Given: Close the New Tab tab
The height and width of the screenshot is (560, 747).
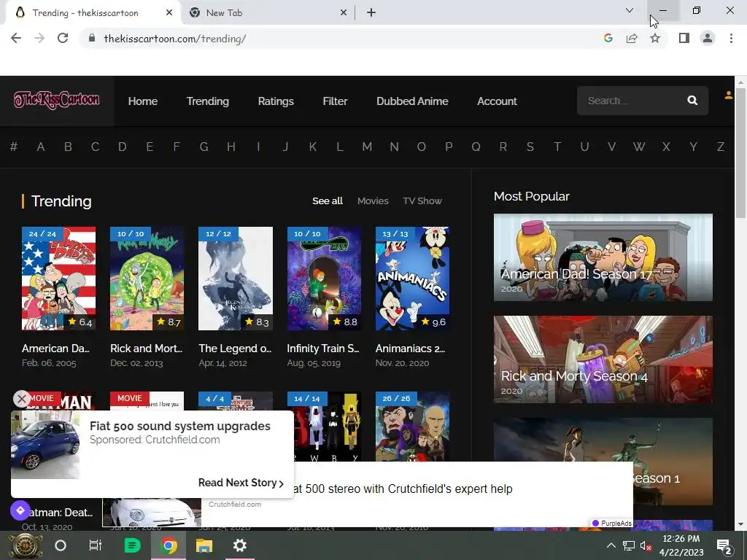Looking at the screenshot, I should pyautogui.click(x=344, y=13).
